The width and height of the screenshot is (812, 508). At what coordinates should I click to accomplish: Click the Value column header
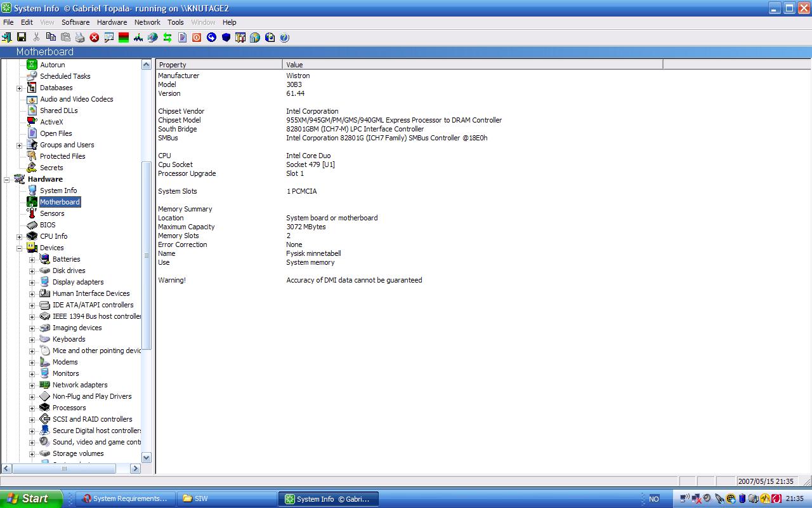(473, 64)
